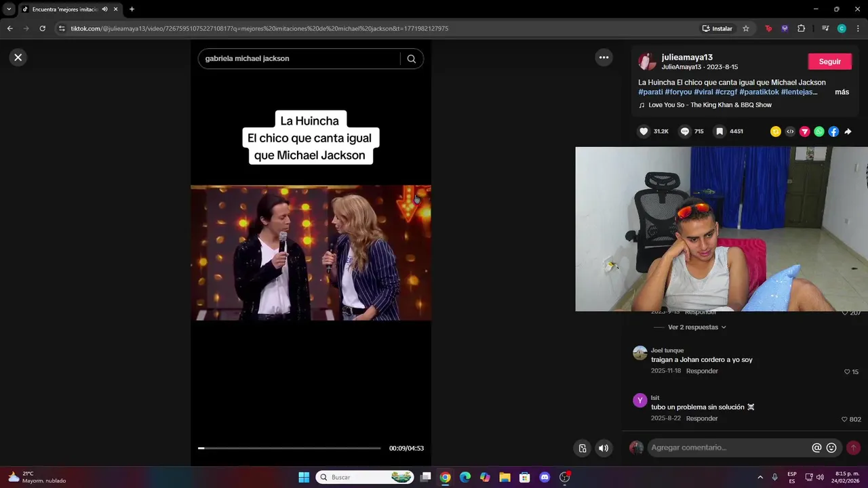This screenshot has height=488, width=868.
Task: Click the browser address bar URL
Action: coord(259,28)
